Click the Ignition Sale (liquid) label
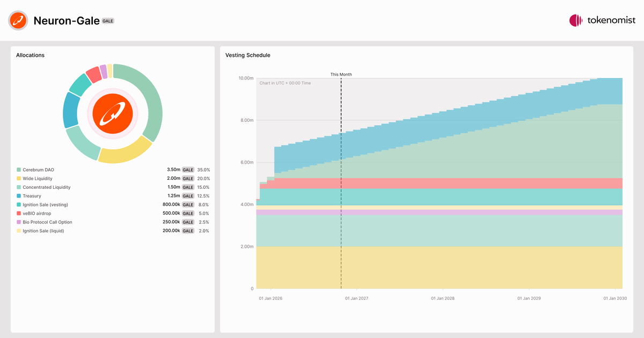The image size is (644, 338). click(x=44, y=231)
